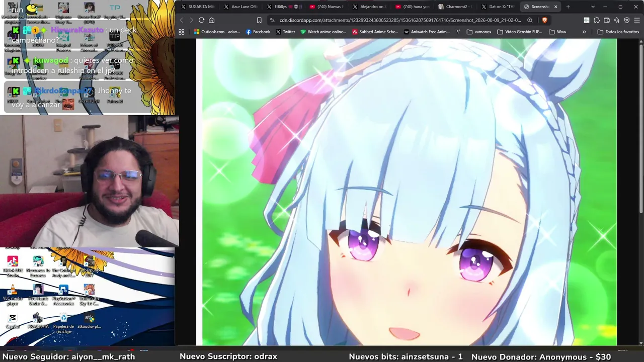Open the Brave Shields lion icon

(544, 20)
